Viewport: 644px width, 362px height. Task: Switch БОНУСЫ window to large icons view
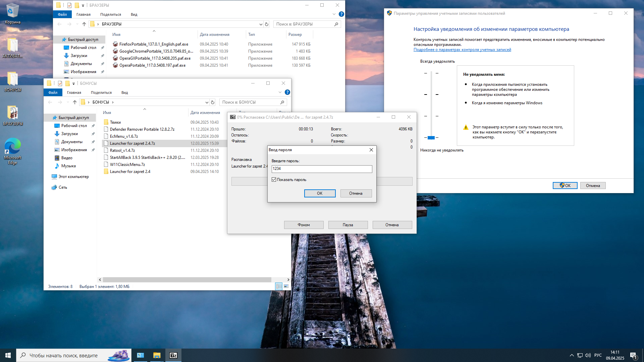click(x=286, y=286)
